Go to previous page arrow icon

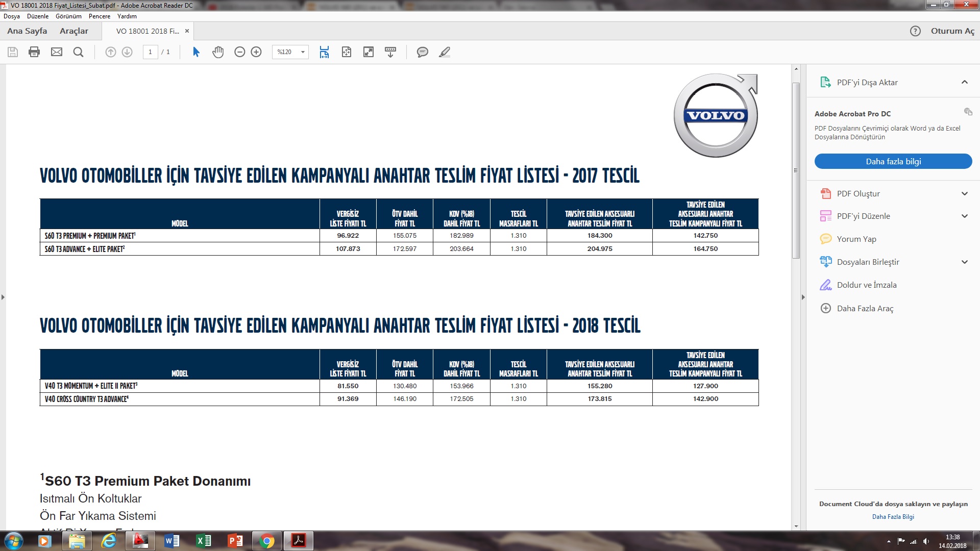click(111, 52)
